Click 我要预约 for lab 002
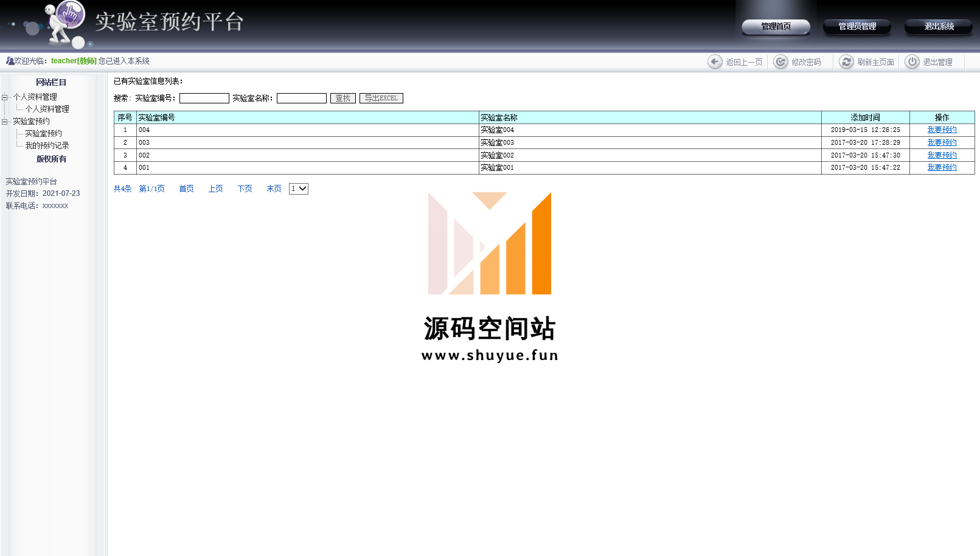 pos(942,155)
